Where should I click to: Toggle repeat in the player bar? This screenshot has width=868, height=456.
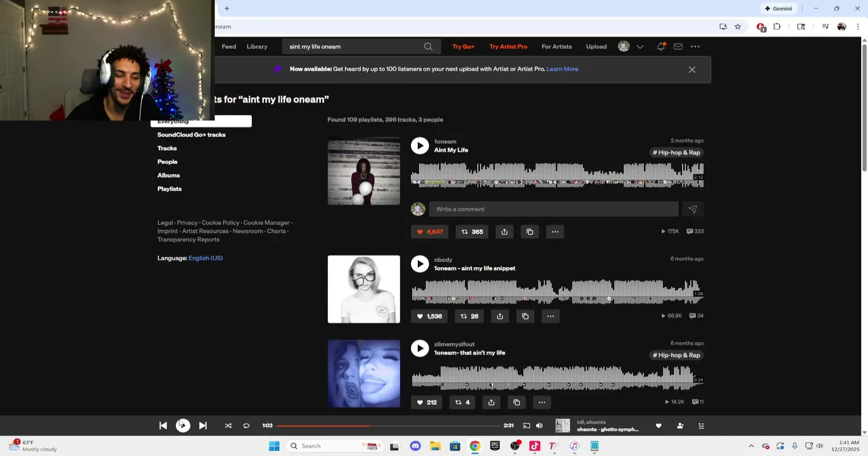tap(246, 426)
